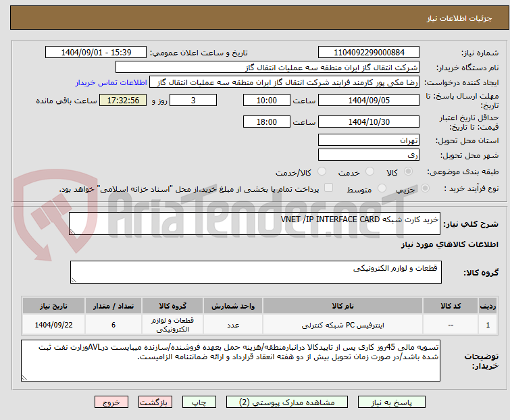Click the general description box VNET /IP INTERFACE CARD

coord(255,224)
